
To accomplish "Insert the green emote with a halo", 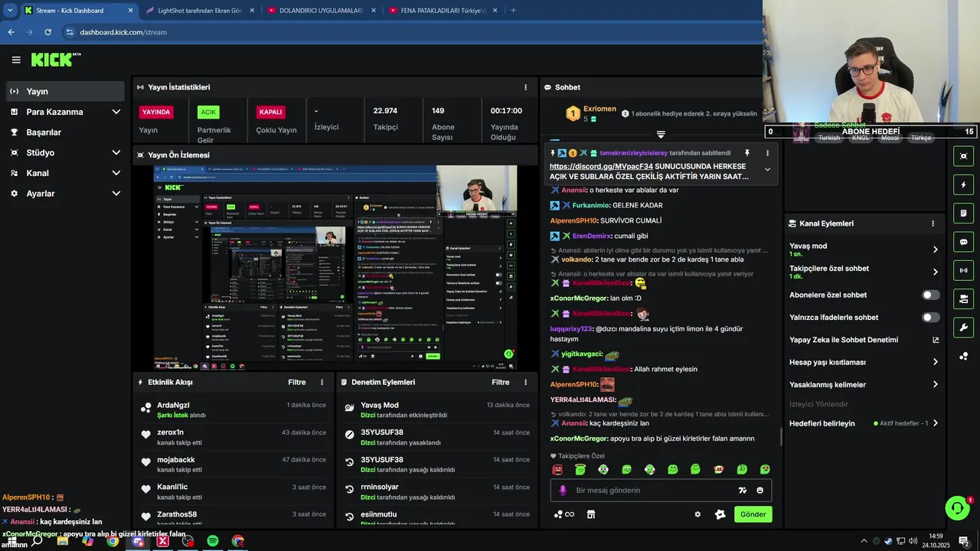I will [580, 469].
